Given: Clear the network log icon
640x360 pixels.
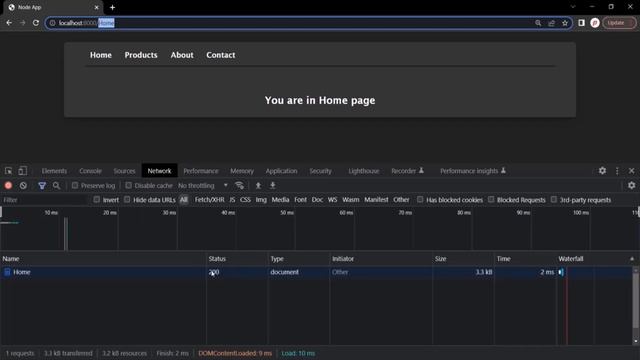Looking at the screenshot, I should [x=23, y=185].
